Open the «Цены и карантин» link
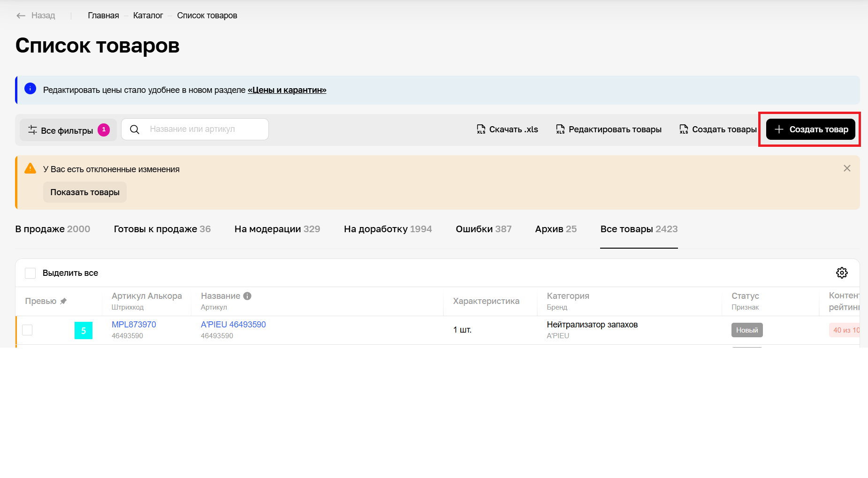The image size is (868, 478). coord(287,90)
